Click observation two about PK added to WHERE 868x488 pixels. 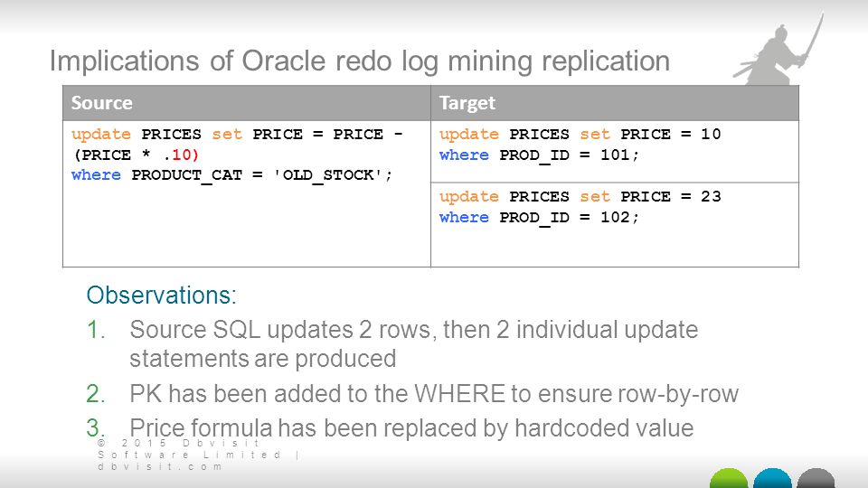pyautogui.click(x=412, y=394)
